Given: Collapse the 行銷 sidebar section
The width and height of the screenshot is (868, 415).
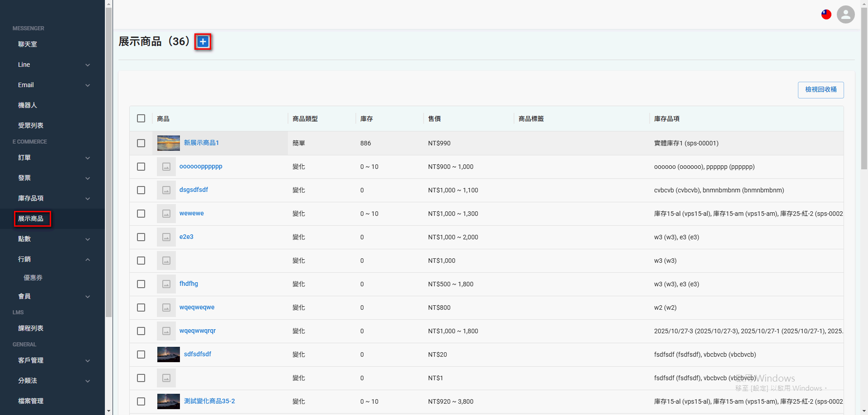Looking at the screenshot, I should 52,259.
